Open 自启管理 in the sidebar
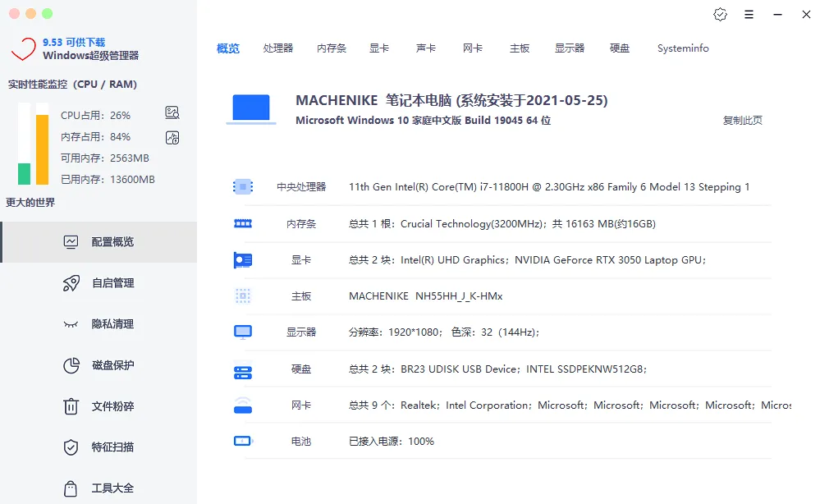This screenshot has height=504, width=820. (x=99, y=283)
